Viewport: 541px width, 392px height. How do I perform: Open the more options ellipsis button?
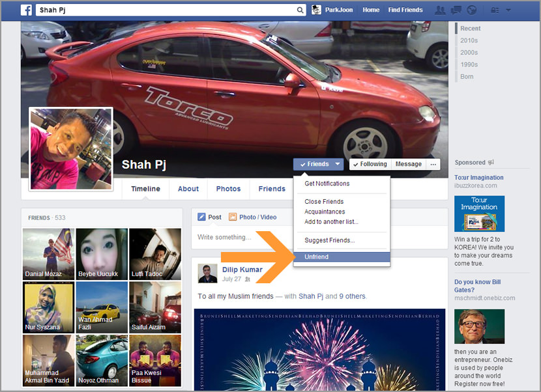434,164
